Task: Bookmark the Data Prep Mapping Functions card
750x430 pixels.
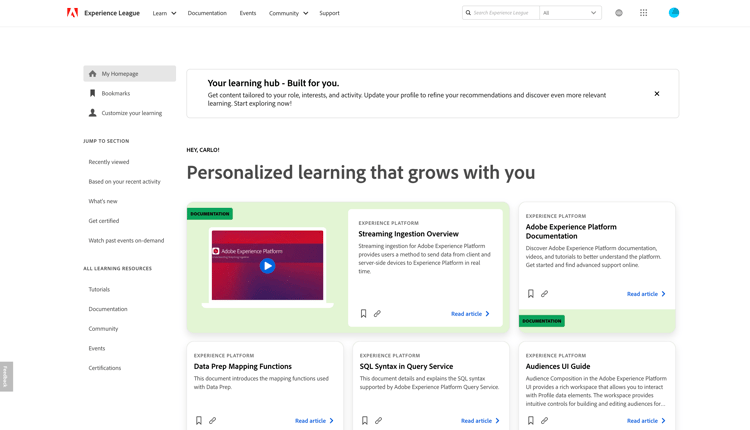Action: 199,420
